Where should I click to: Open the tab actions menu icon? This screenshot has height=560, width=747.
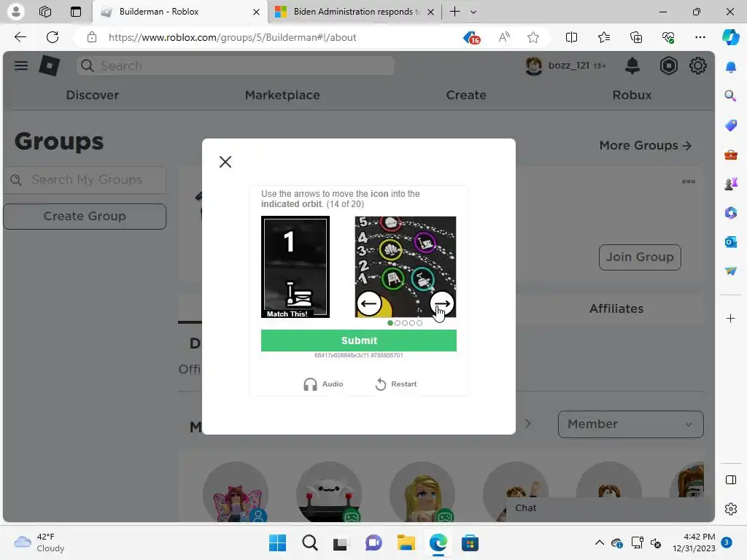pos(76,12)
